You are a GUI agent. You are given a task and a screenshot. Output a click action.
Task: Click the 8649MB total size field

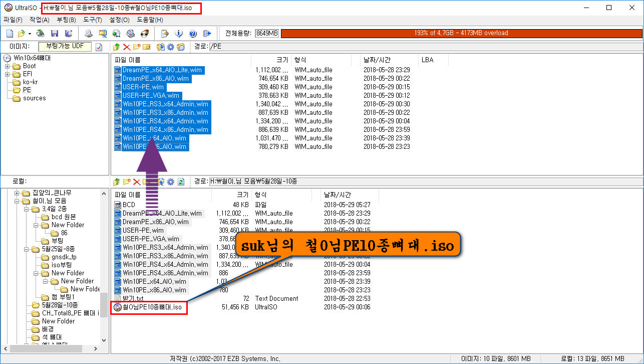(x=266, y=33)
